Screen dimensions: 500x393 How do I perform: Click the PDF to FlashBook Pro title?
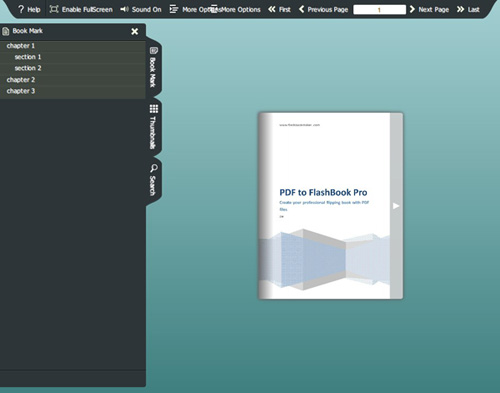click(x=323, y=192)
